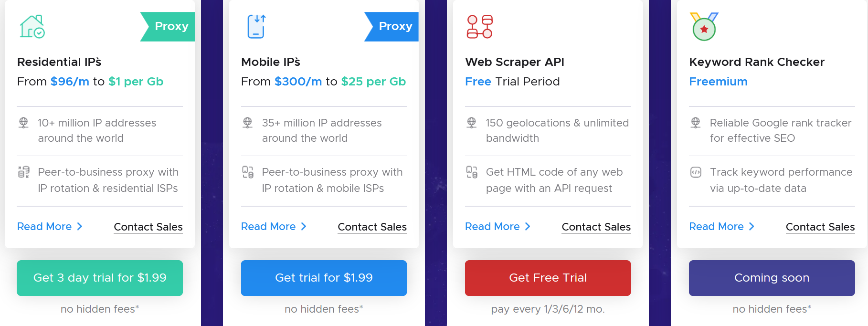Click the Coming soon button

click(x=772, y=278)
